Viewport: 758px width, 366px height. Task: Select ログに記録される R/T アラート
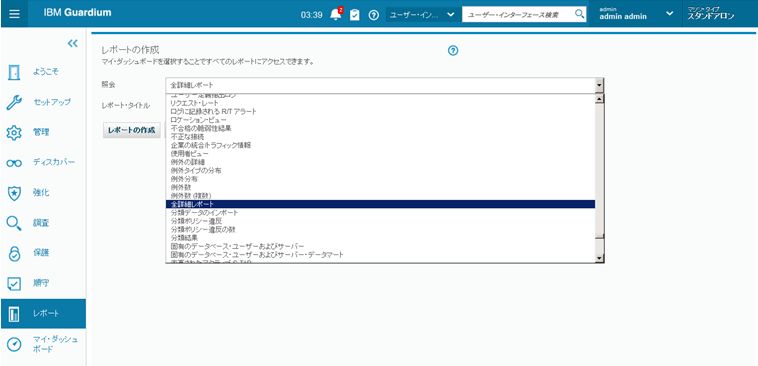pos(380,111)
